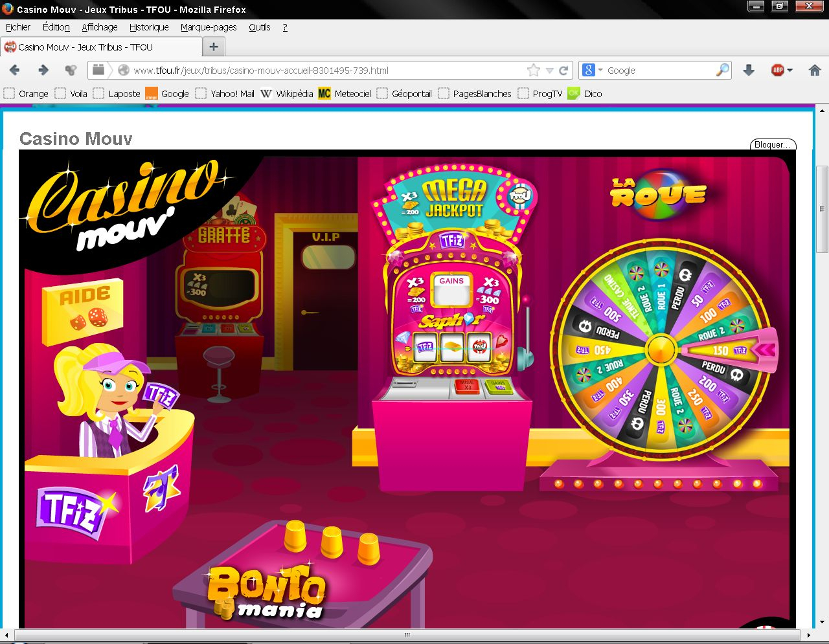Open a new tab with plus button

click(x=213, y=47)
